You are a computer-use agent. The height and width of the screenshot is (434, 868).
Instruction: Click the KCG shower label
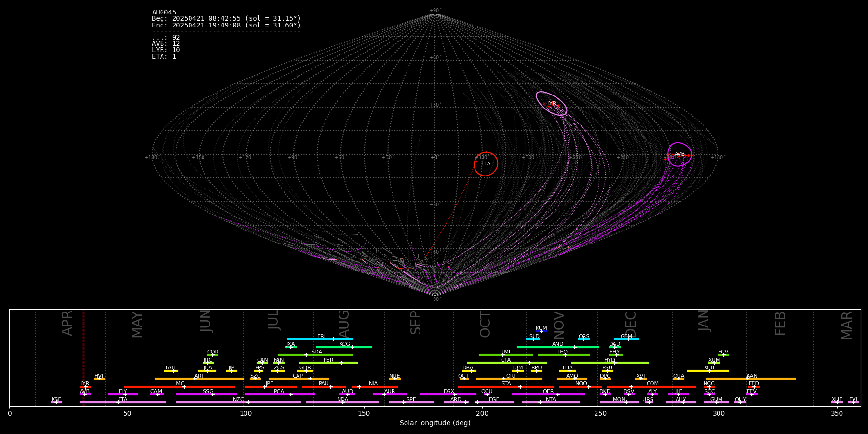pyautogui.click(x=345, y=344)
